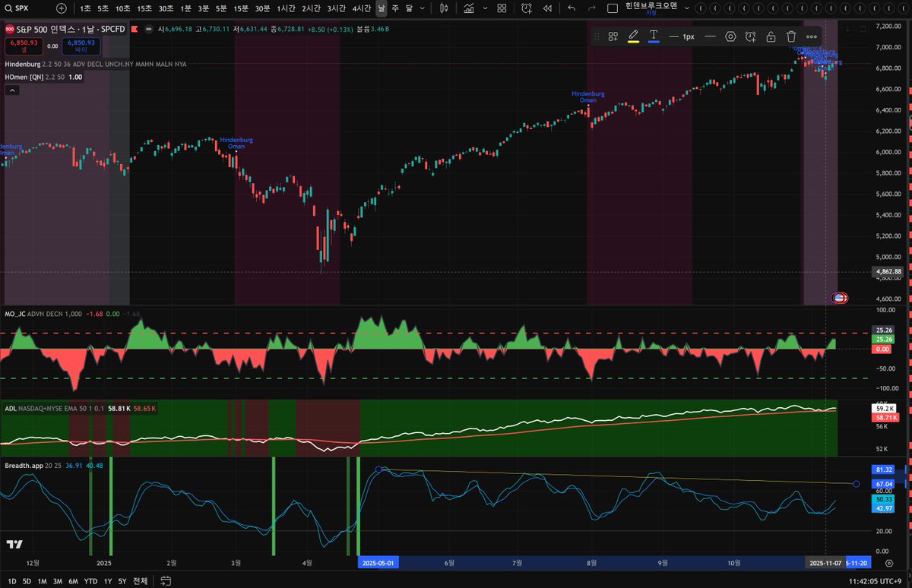Screen dimensions: 912x588
Task: Set range to 3M
Action: (58, 581)
